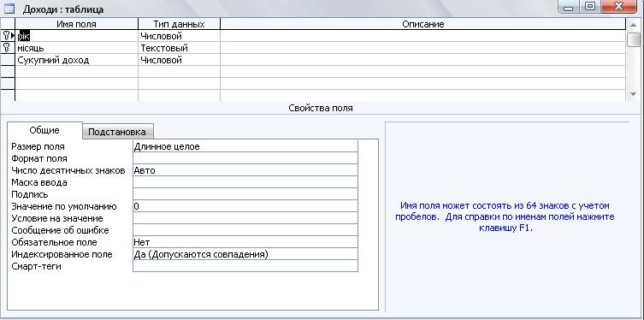Switch to the Общие tab

click(44, 131)
